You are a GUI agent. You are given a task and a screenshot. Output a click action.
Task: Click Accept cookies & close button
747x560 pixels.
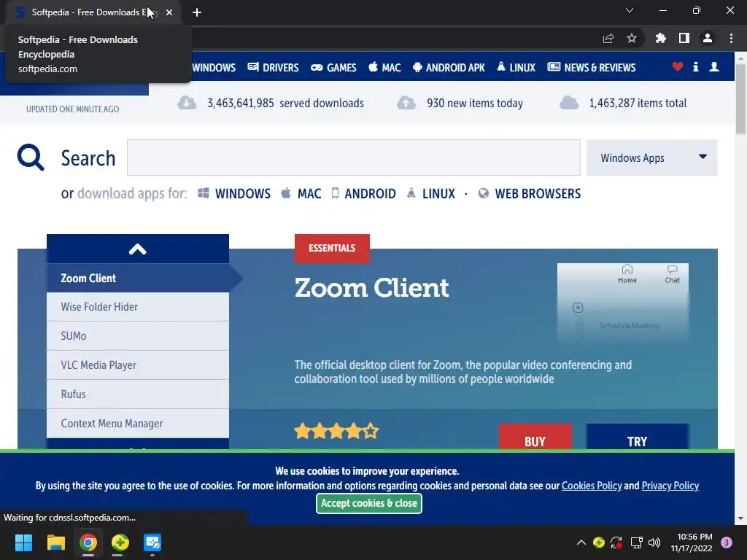(368, 503)
